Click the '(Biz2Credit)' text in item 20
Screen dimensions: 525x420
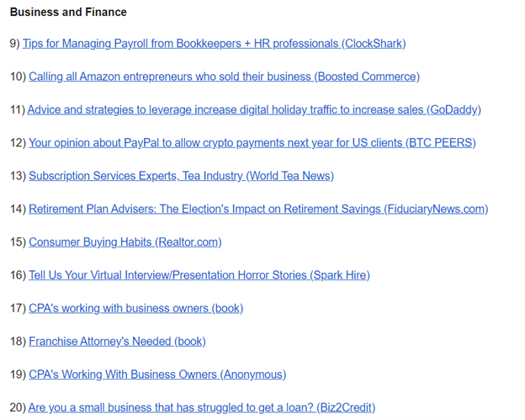[346, 407]
